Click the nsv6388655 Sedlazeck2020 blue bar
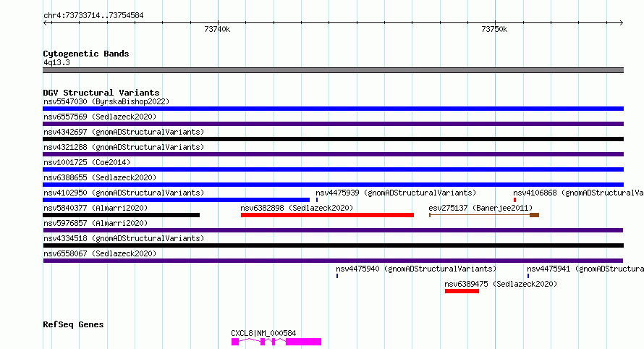The height and width of the screenshot is (349, 644). 333,185
